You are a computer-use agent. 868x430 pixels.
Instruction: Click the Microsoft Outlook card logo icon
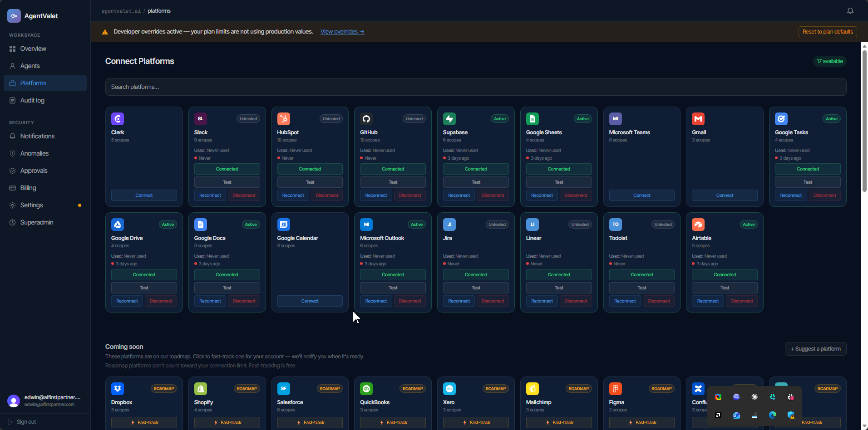366,225
